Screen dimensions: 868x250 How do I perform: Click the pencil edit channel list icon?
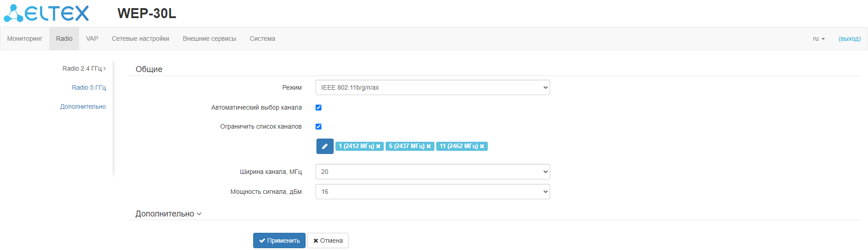[x=325, y=146]
